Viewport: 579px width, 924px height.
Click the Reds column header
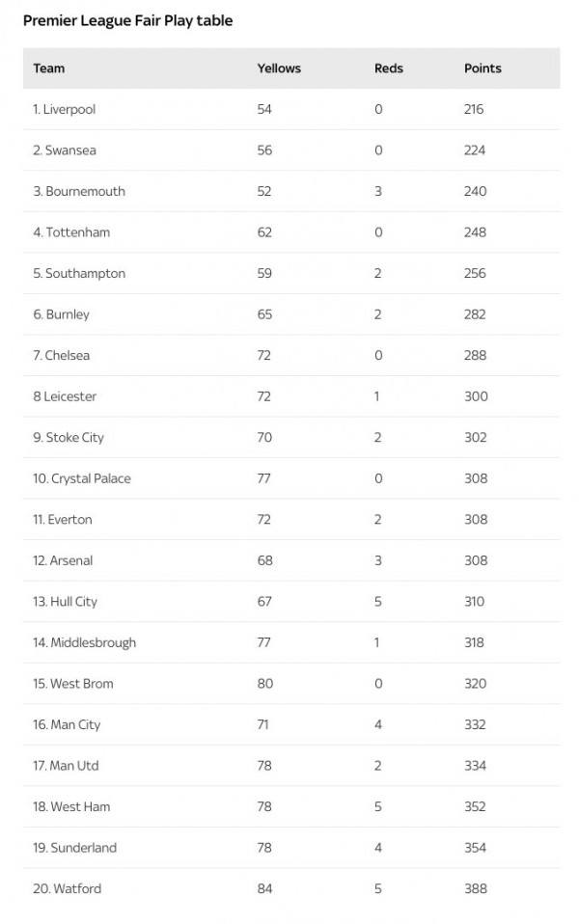(389, 68)
